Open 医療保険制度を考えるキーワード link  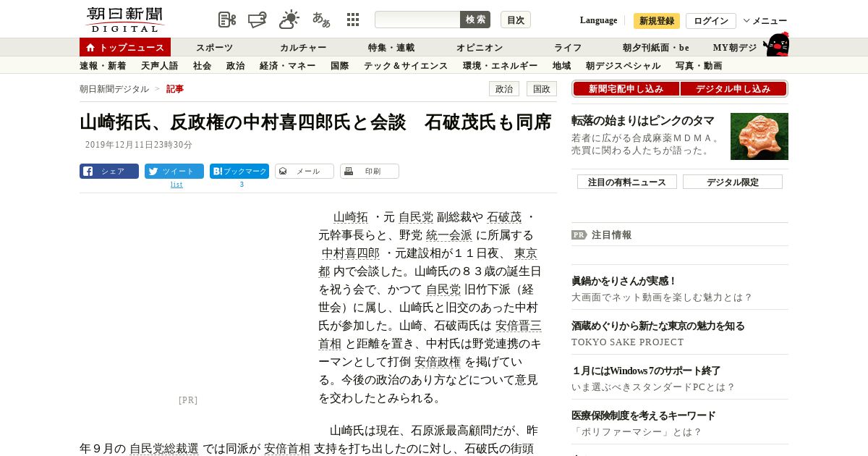(644, 415)
